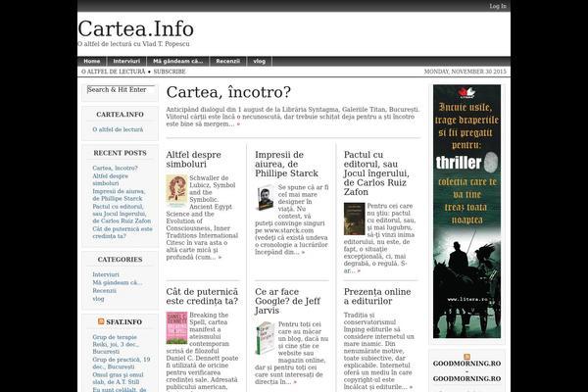The height and width of the screenshot is (392, 588).
Task: Open the Cât de puternică este credința ta? heading
Action: (x=202, y=296)
